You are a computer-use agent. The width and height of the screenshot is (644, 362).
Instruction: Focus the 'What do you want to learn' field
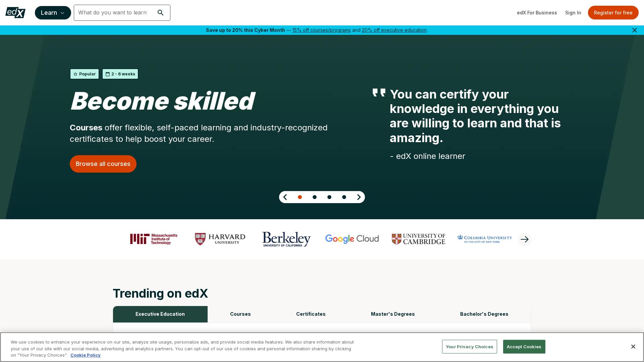[x=113, y=13]
